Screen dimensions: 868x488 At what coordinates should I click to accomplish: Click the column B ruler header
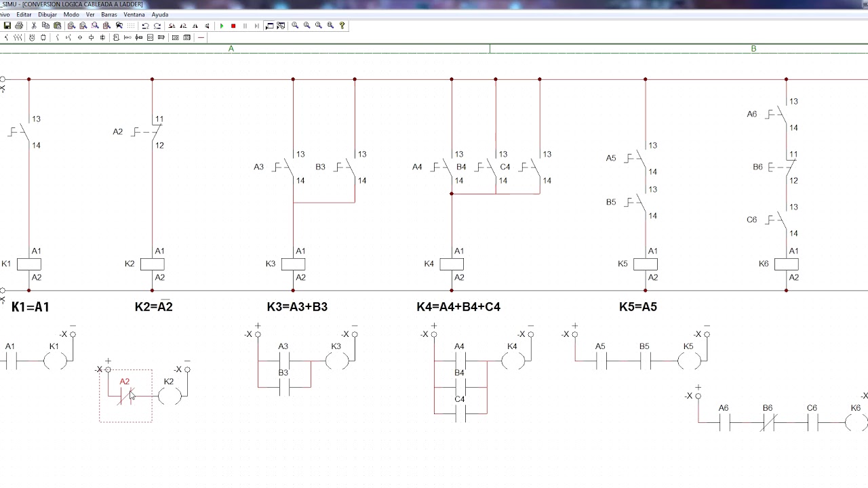(753, 49)
